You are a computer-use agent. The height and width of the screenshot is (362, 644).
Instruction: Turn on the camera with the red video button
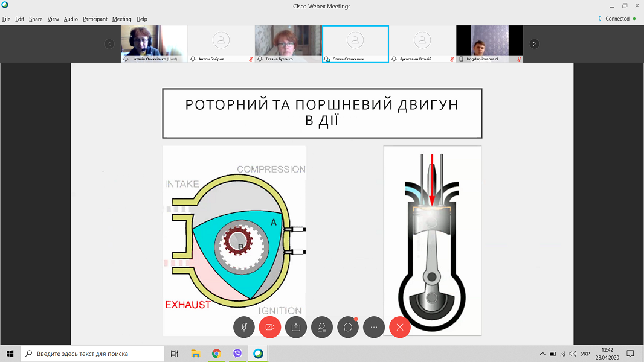coord(270,327)
